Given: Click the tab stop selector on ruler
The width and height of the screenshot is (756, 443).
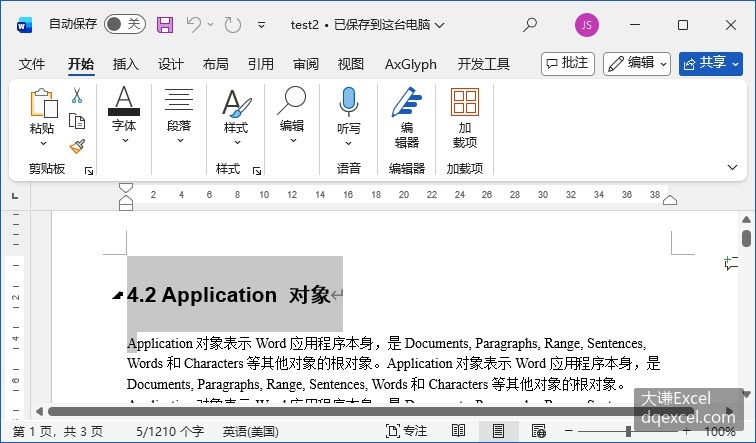Looking at the screenshot, I should (x=15, y=196).
